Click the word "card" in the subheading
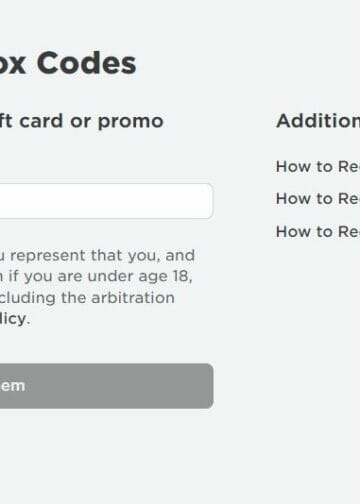This screenshot has width=360, height=504. coord(41,121)
